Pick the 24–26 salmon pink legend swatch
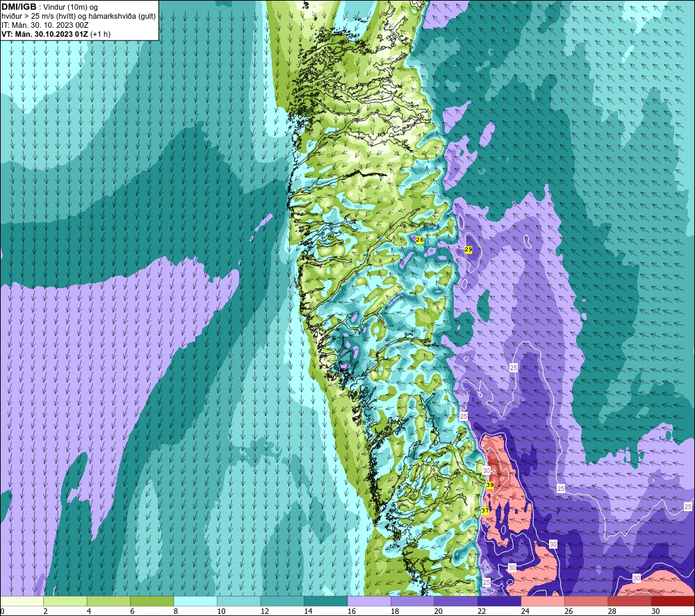The width and height of the screenshot is (695, 616). pyautogui.click(x=543, y=601)
